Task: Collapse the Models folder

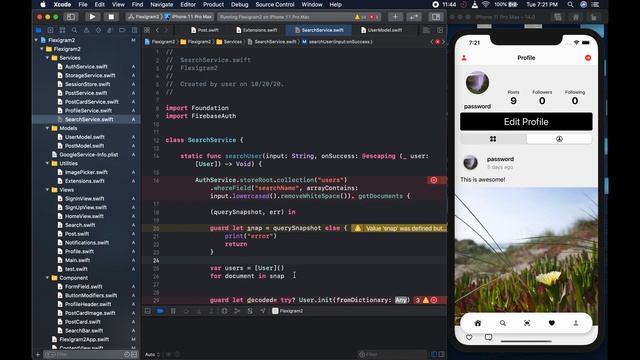Action: pyautogui.click(x=48, y=128)
